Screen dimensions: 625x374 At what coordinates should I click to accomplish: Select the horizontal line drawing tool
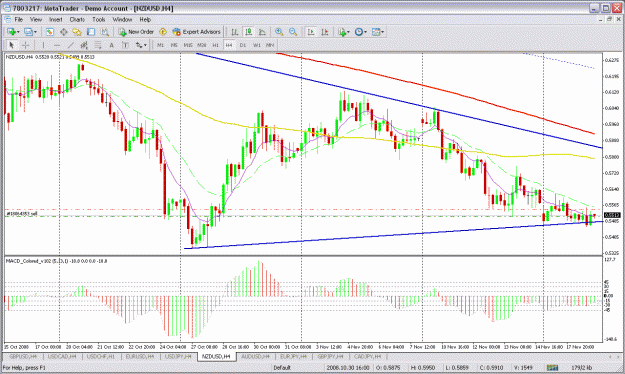click(x=57, y=45)
